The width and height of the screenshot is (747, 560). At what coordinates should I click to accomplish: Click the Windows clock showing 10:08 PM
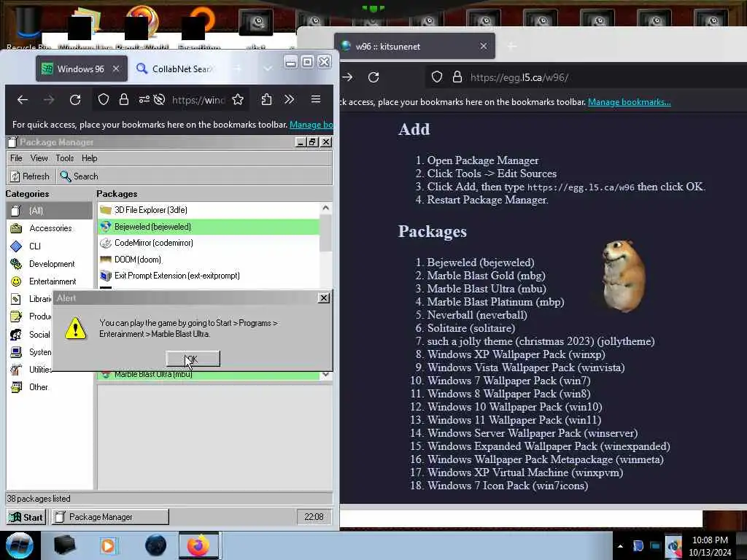pos(710,546)
